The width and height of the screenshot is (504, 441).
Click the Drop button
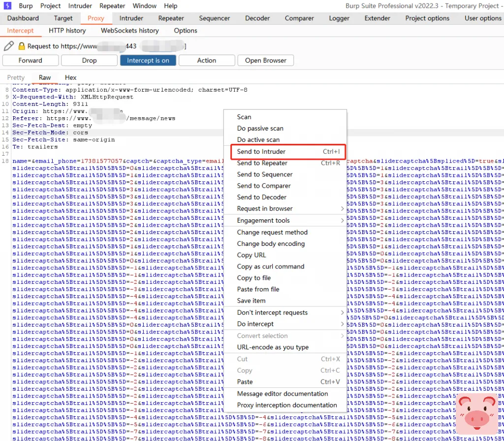[90, 61]
